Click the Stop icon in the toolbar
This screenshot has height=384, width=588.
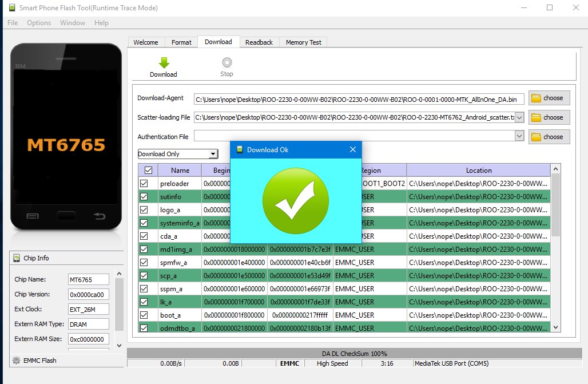(227, 62)
